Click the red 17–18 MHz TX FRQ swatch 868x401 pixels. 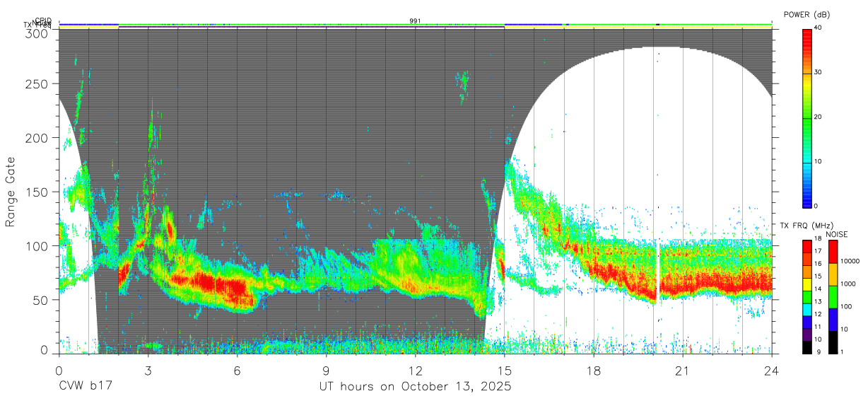click(x=807, y=246)
